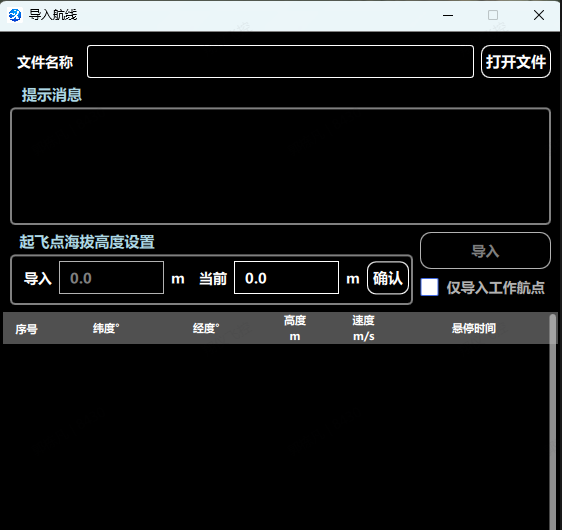Click the 经度° column header
Screen dimensions: 562x530
206,328
